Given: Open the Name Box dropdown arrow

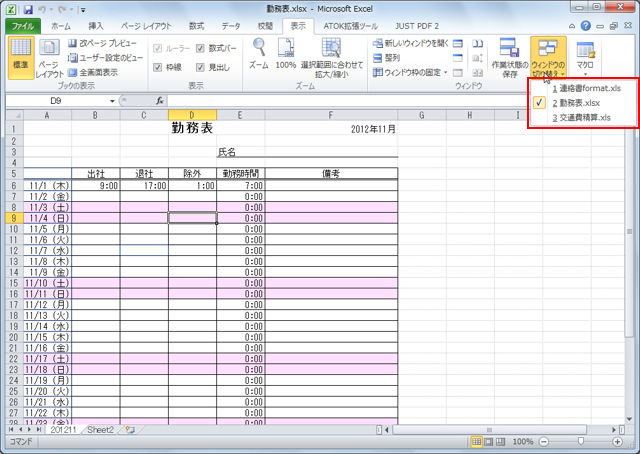Looking at the screenshot, I should coord(112,101).
